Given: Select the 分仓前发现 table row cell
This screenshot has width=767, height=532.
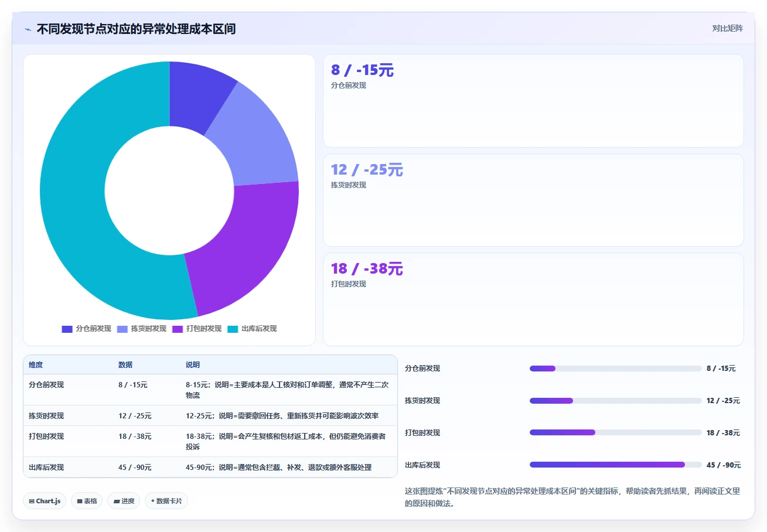Looking at the screenshot, I should coord(46,385).
